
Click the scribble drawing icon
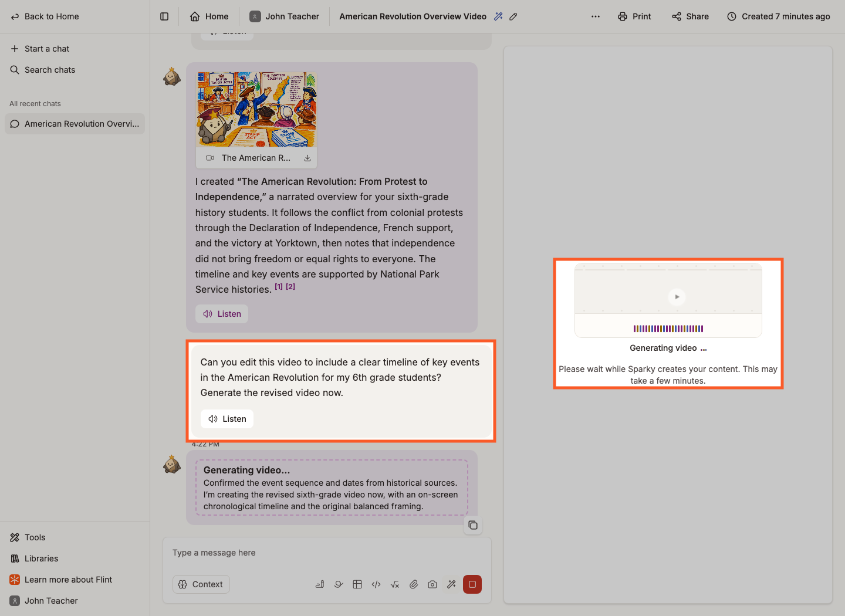pos(339,584)
